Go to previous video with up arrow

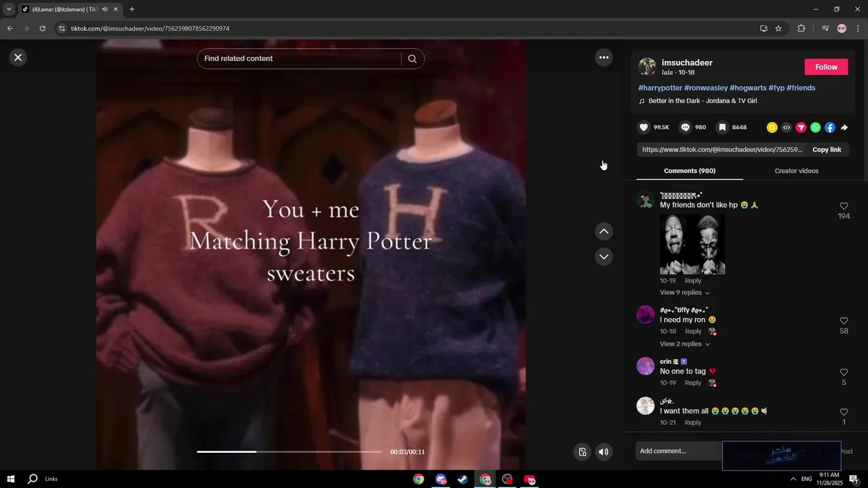604,232
